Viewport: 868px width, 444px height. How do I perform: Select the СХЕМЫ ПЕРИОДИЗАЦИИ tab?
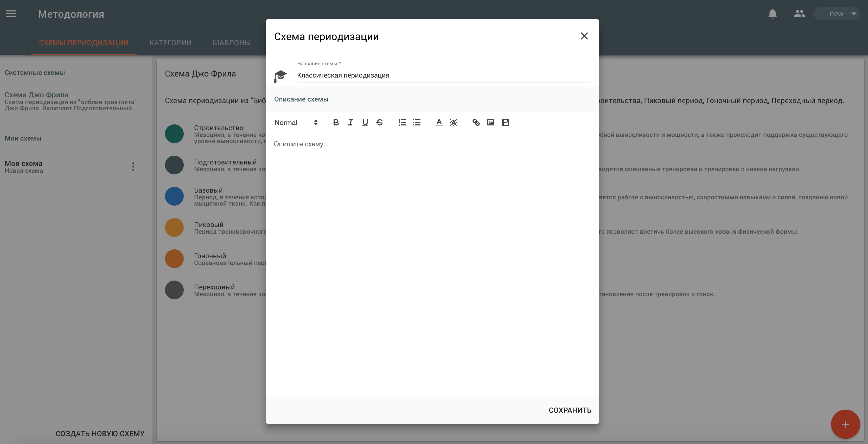point(84,42)
